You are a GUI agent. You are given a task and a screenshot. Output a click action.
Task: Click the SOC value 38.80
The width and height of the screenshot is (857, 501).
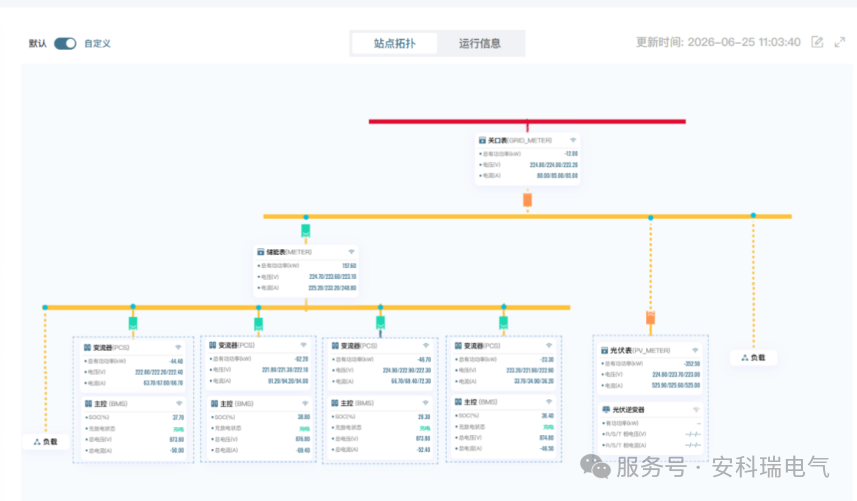click(x=304, y=417)
